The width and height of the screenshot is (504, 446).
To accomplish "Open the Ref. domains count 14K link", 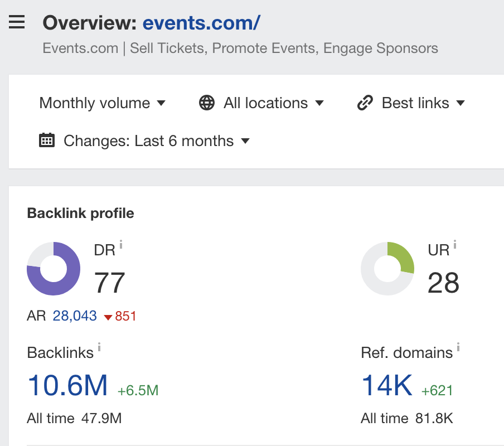I will [x=387, y=385].
